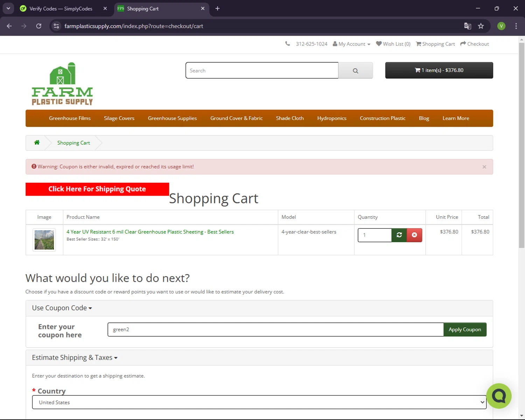Screen dimensions: 525x420
Task: Open Construction Plastic menu
Action: click(383, 118)
